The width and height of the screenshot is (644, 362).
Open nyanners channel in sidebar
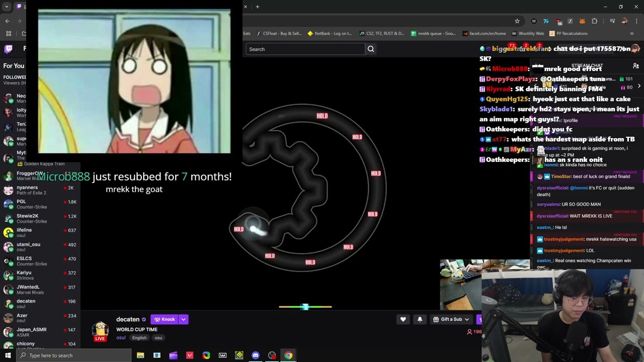[40, 190]
